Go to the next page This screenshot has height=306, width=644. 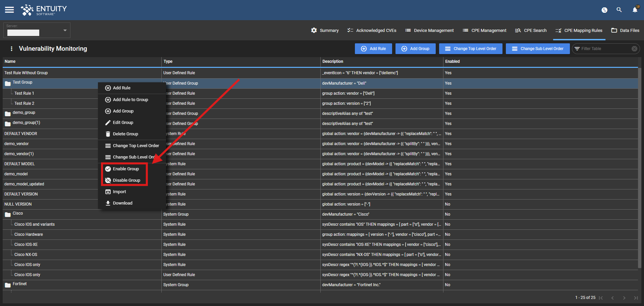point(624,298)
